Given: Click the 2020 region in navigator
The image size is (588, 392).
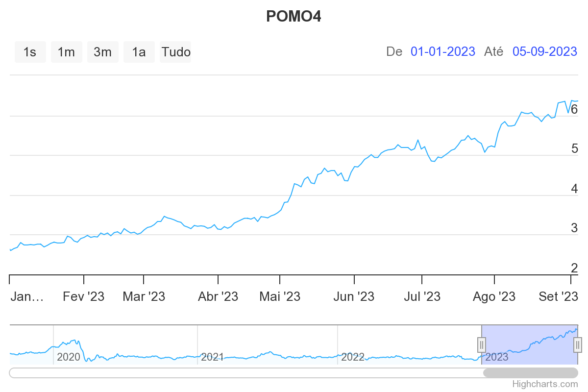Looking at the screenshot, I should [69, 356].
